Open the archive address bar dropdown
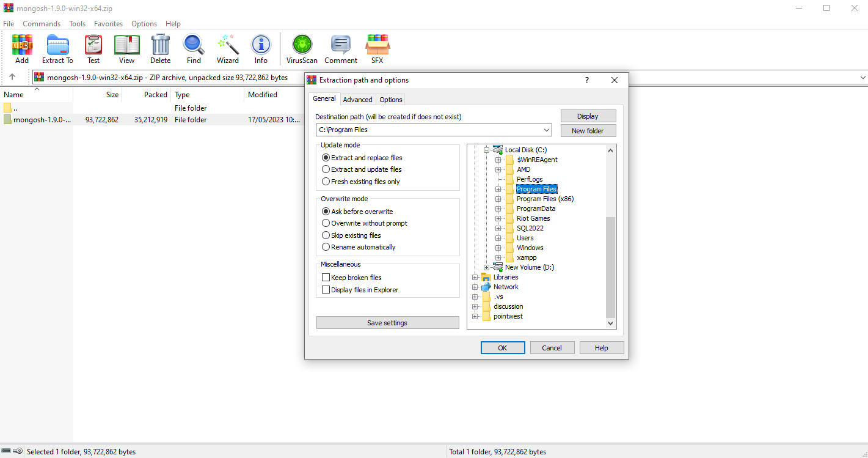This screenshot has height=458, width=868. point(863,78)
